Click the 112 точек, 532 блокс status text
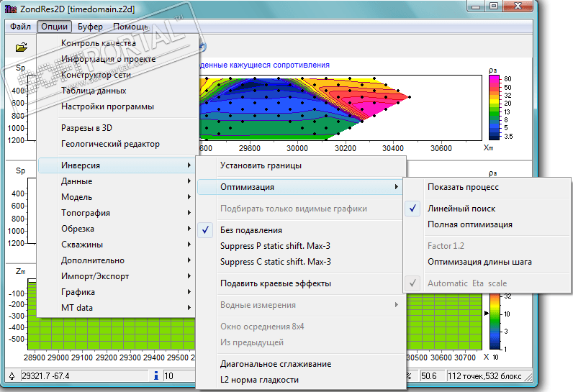Image resolution: width=573 pixels, height=392 pixels. (x=485, y=376)
